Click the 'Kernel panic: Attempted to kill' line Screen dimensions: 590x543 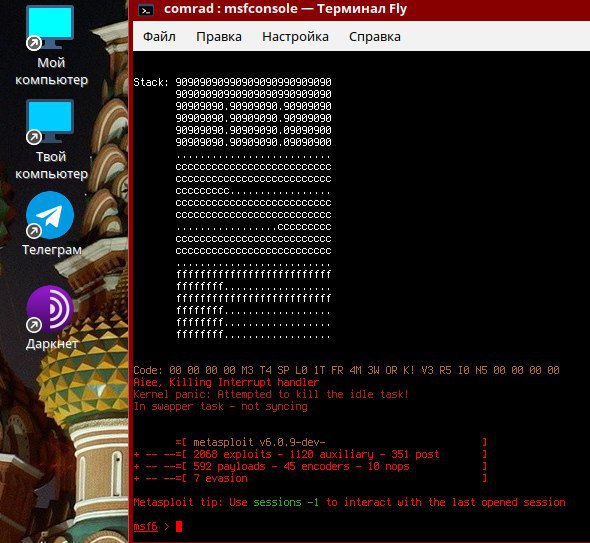click(x=271, y=394)
